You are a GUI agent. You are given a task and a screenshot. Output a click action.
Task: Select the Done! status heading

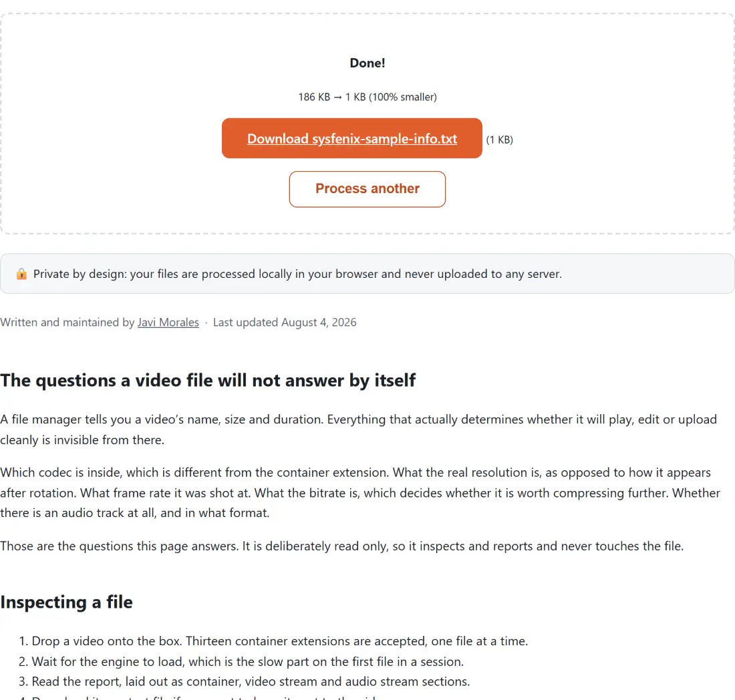367,63
